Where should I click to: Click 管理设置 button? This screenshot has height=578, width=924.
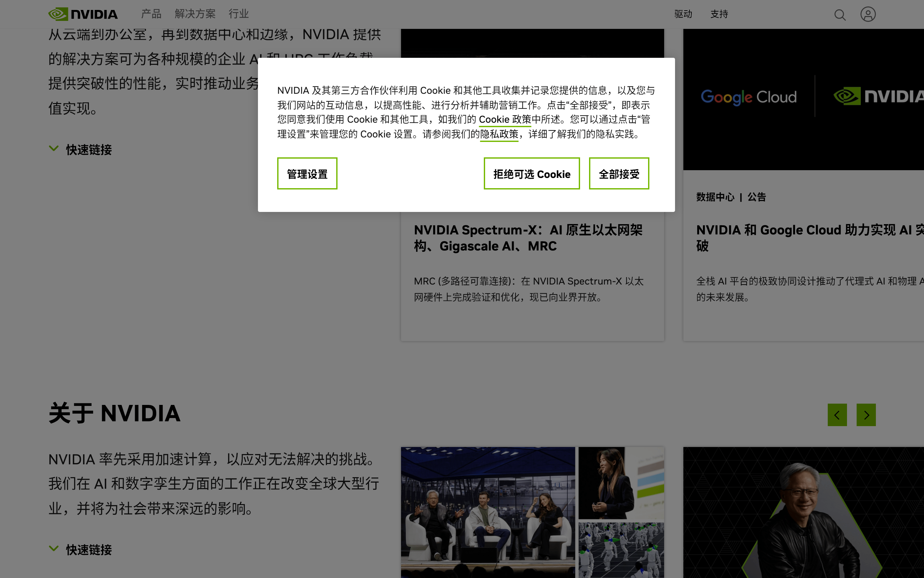tap(307, 173)
